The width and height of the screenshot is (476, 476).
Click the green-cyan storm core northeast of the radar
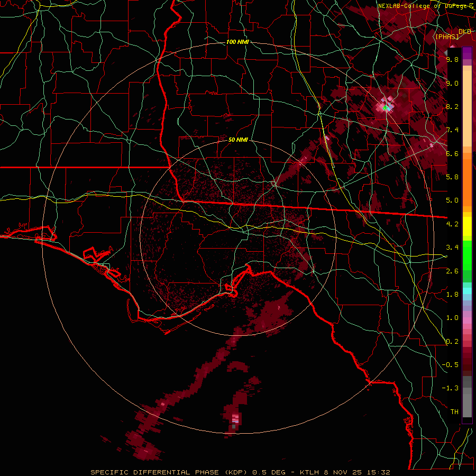[386, 107]
